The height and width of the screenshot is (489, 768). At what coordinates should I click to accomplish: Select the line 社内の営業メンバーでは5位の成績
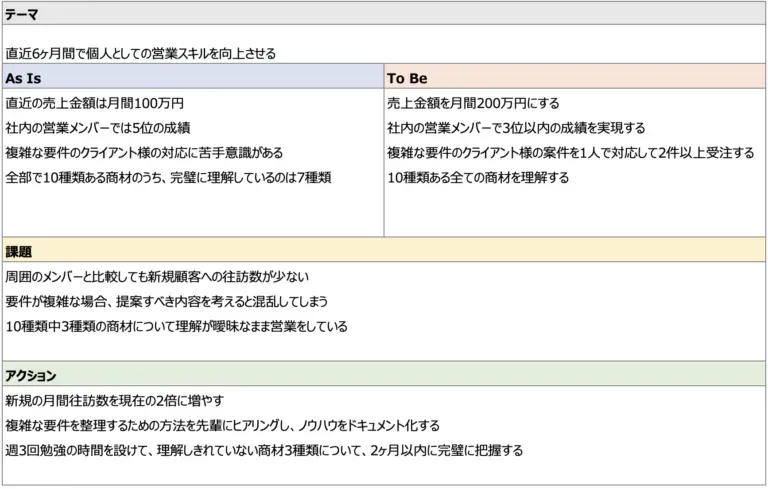point(98,128)
